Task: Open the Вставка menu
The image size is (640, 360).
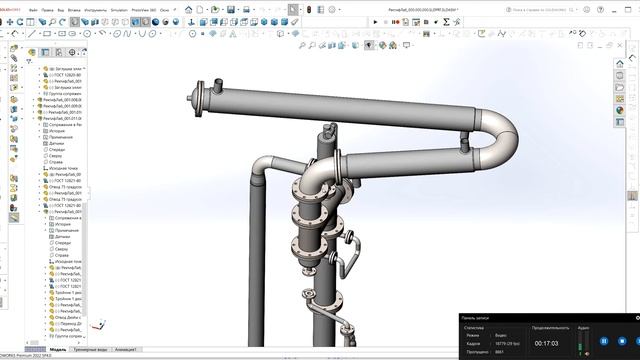Action: point(74,10)
